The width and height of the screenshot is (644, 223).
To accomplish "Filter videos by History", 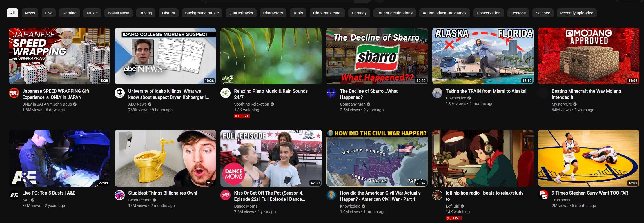I will point(168,13).
